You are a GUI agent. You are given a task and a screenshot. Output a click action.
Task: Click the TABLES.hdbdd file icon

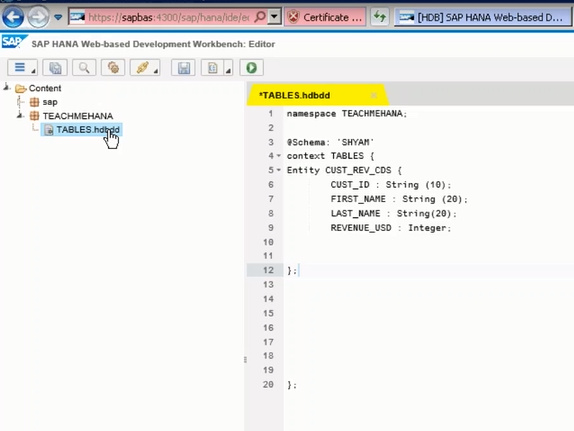click(49, 130)
